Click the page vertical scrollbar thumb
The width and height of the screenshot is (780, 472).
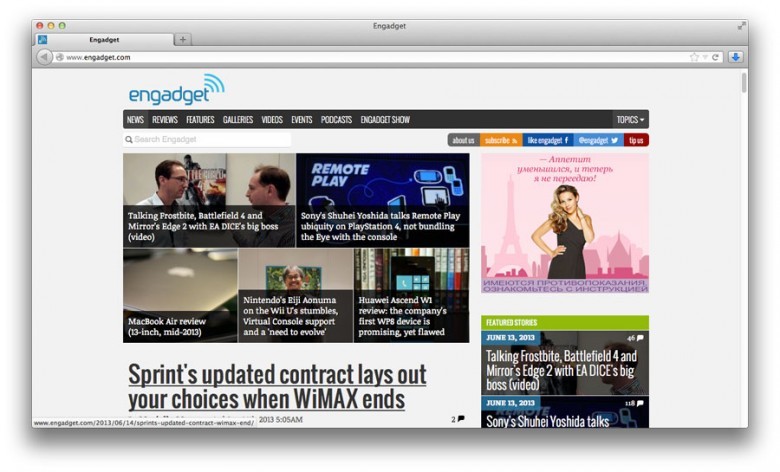tap(744, 83)
